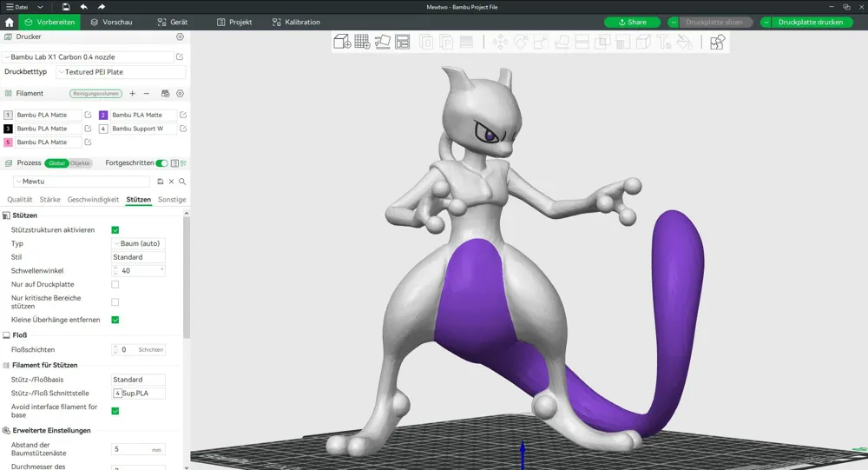Viewport: 868px width, 470px height.
Task: Open Stütz-/Floß Schnittstelle Sup.PLA dropdown
Action: pos(138,393)
